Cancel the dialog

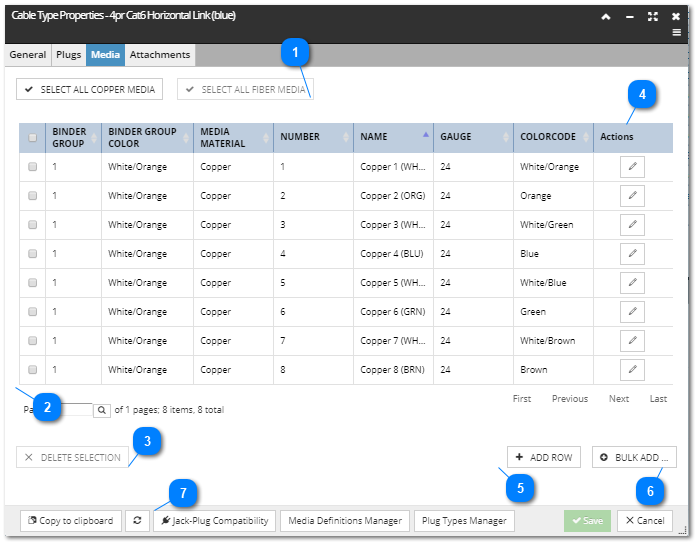(645, 521)
